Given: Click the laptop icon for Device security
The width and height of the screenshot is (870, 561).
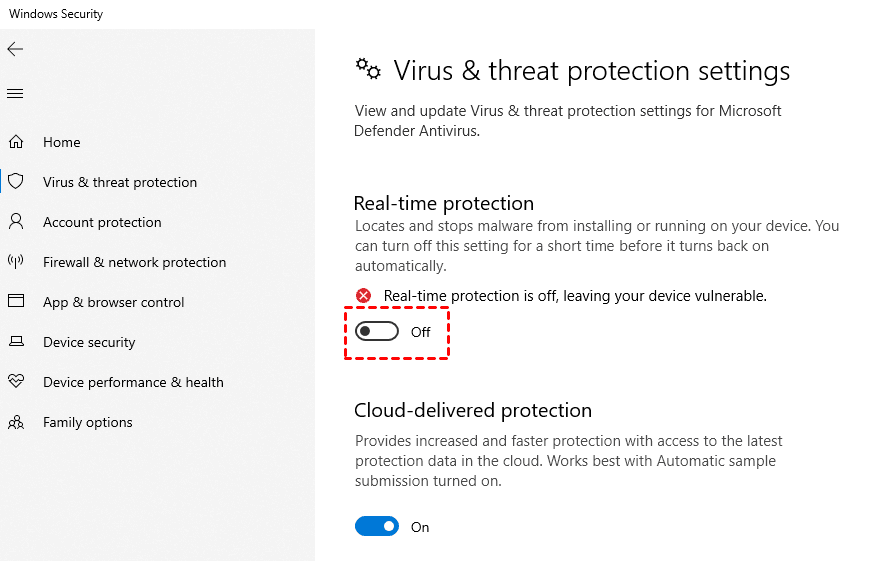Looking at the screenshot, I should (16, 342).
